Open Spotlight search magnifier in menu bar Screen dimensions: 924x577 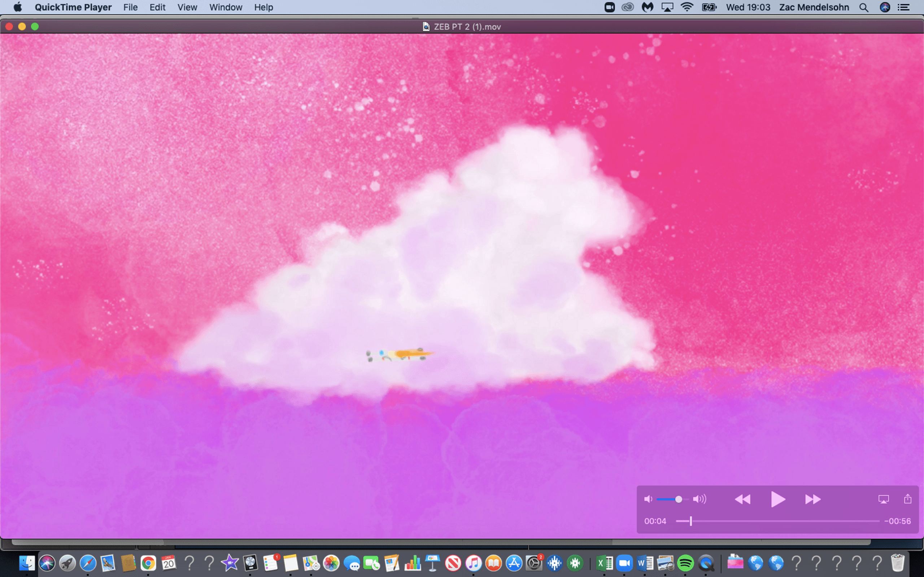coord(864,7)
